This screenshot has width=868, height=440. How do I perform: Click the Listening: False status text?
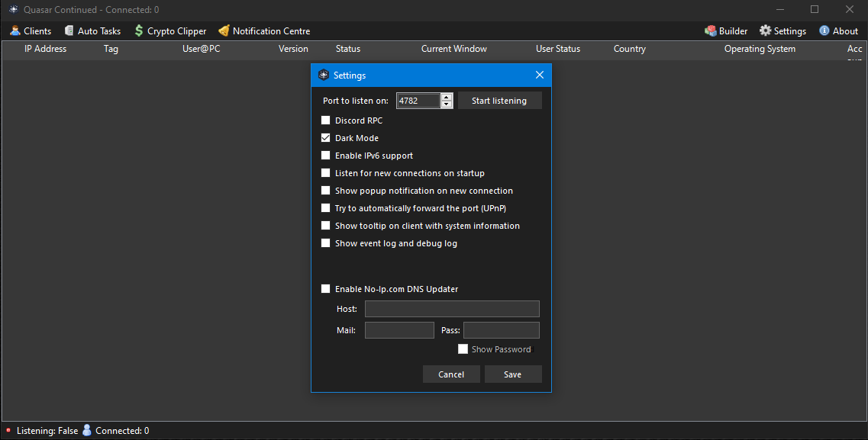click(x=47, y=431)
